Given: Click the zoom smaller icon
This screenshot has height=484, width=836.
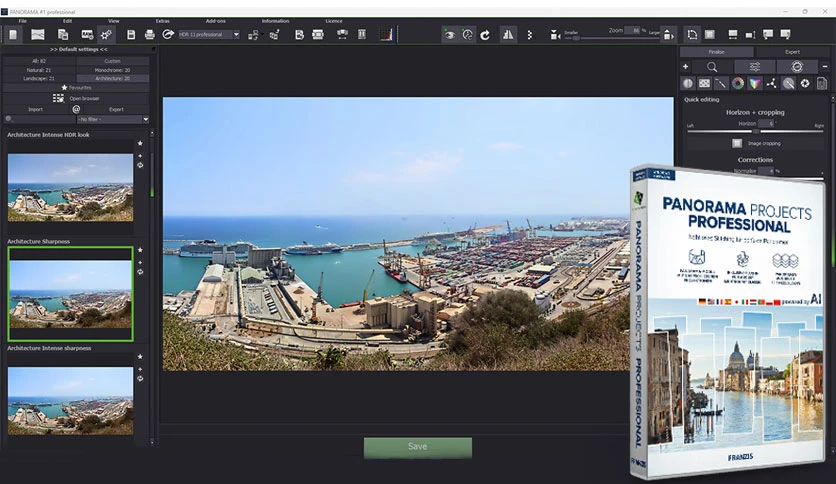Looking at the screenshot, I should (555, 35).
